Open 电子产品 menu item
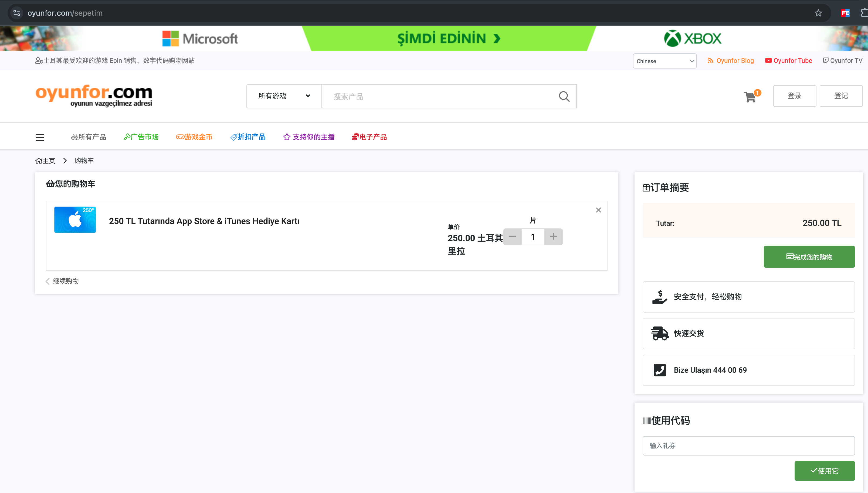The image size is (868, 493). (369, 137)
